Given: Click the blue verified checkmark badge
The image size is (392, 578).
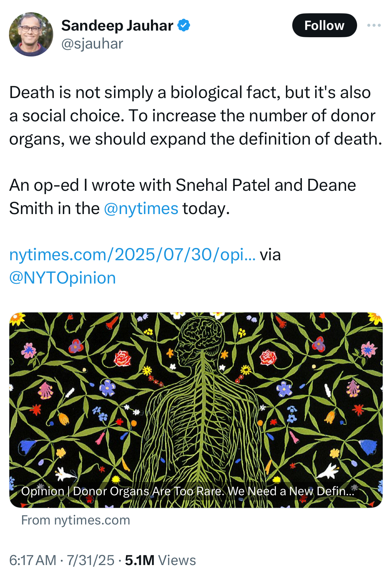Looking at the screenshot, I should [x=184, y=26].
